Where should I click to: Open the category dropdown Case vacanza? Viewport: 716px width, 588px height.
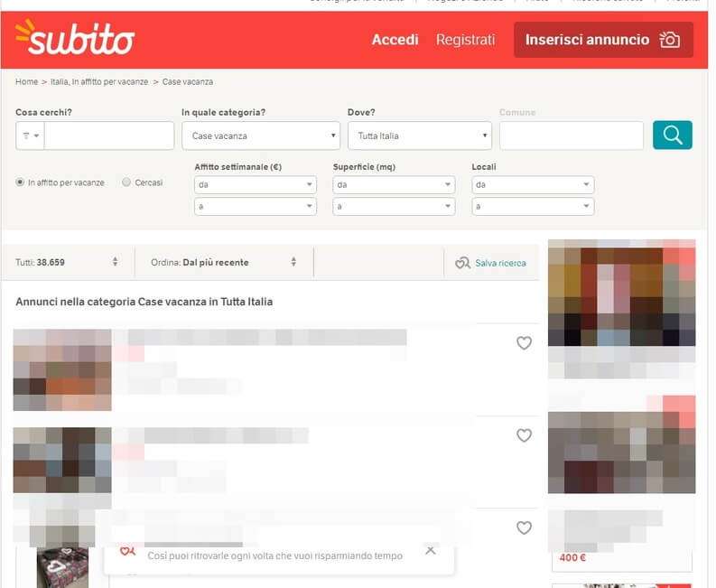(260, 135)
